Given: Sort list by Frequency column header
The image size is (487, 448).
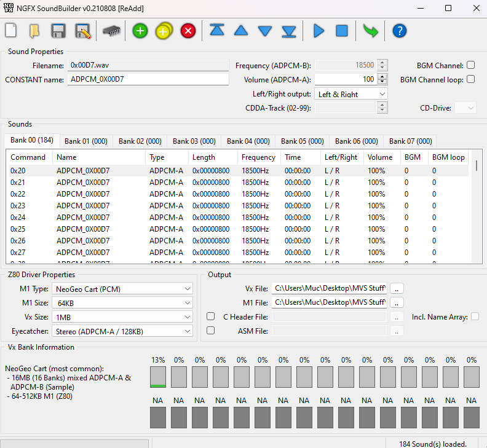Looking at the screenshot, I should (259, 157).
